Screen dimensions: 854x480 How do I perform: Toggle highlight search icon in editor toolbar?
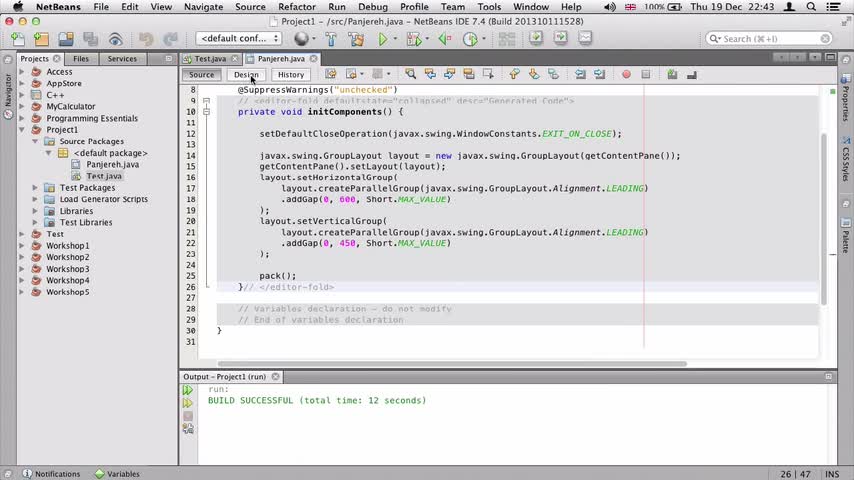tap(468, 74)
